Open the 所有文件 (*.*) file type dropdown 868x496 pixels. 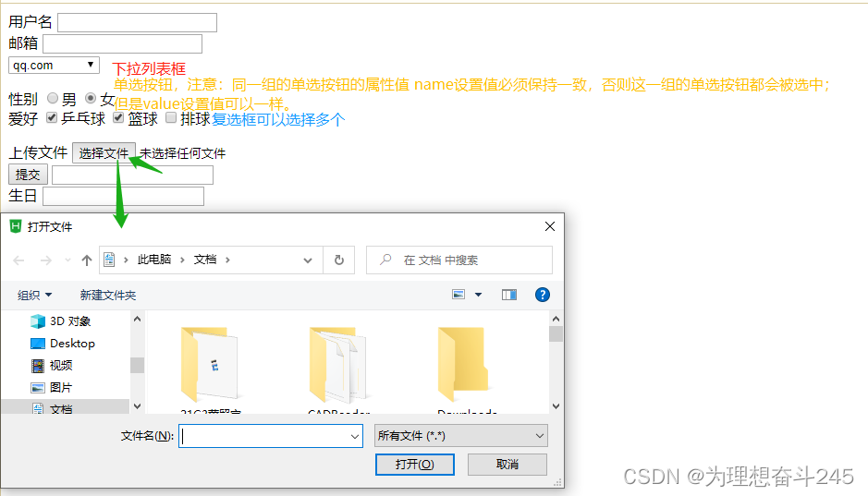[x=461, y=436]
